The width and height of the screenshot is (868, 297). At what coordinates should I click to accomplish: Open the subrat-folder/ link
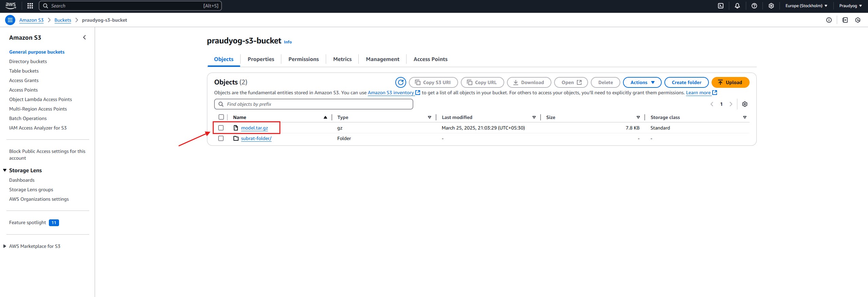pyautogui.click(x=256, y=138)
